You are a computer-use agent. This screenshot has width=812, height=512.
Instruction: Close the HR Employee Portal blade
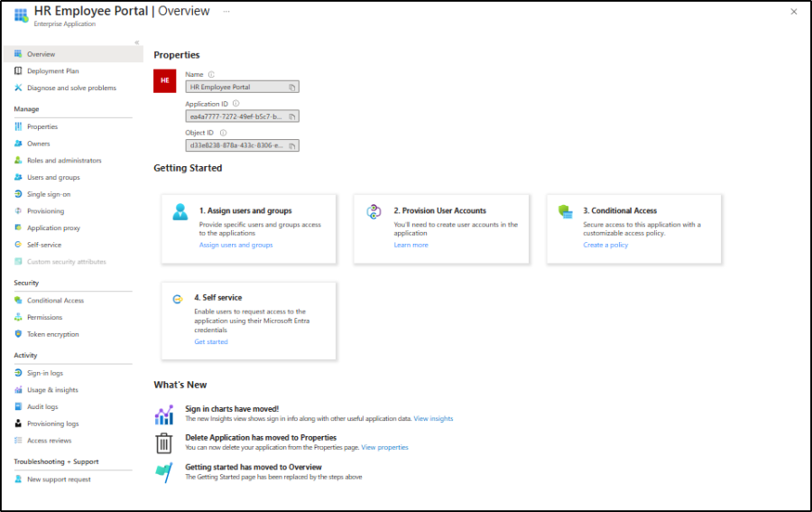tap(794, 12)
